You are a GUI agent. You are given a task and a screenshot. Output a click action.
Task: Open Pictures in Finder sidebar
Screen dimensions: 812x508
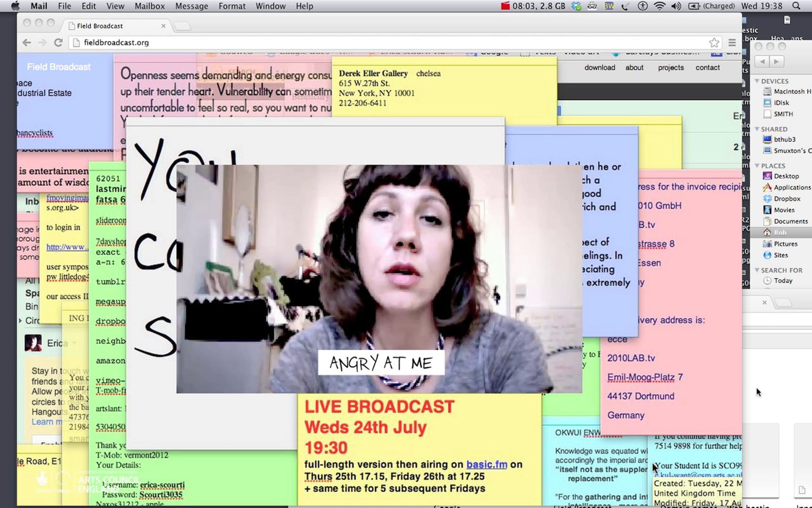coord(781,244)
